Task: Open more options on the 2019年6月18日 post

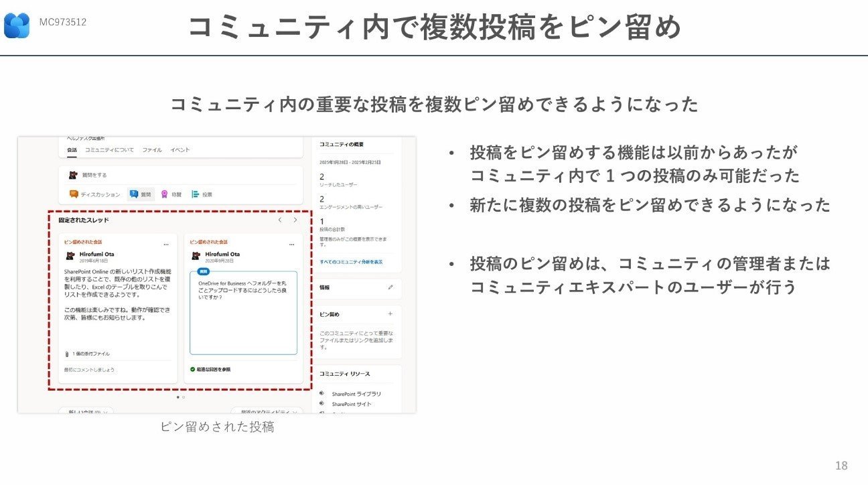Action: point(166,244)
